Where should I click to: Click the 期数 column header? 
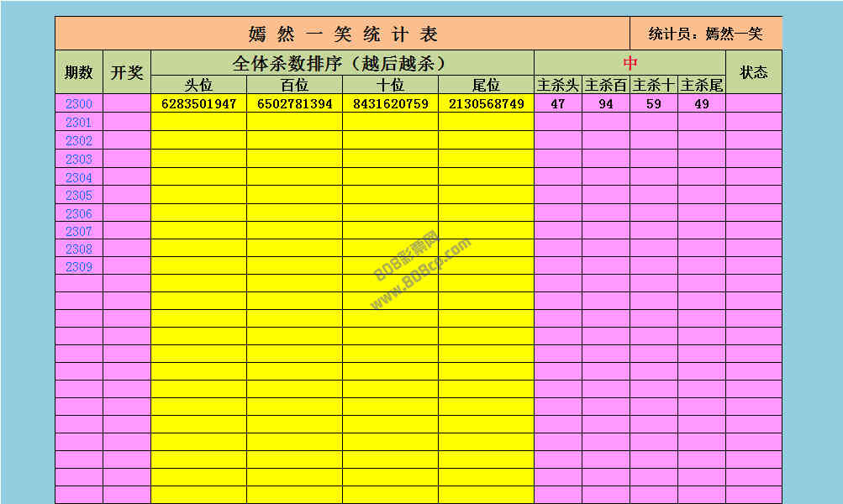[x=79, y=72]
